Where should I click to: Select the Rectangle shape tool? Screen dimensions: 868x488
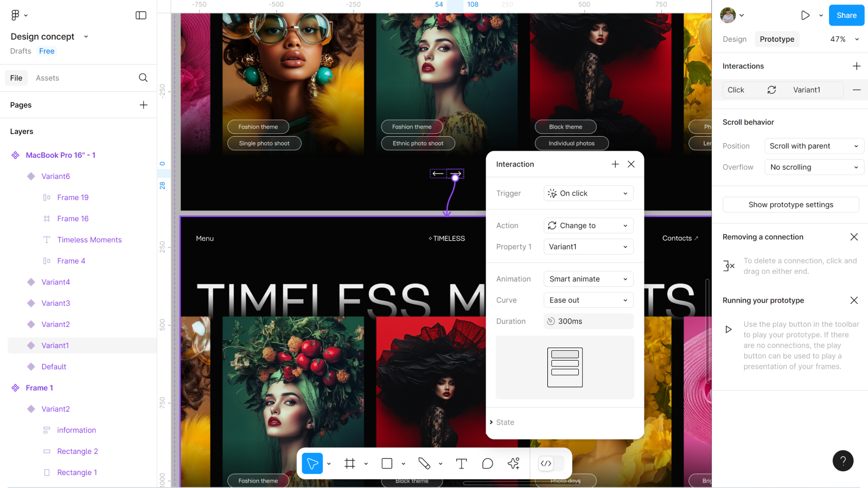click(387, 464)
